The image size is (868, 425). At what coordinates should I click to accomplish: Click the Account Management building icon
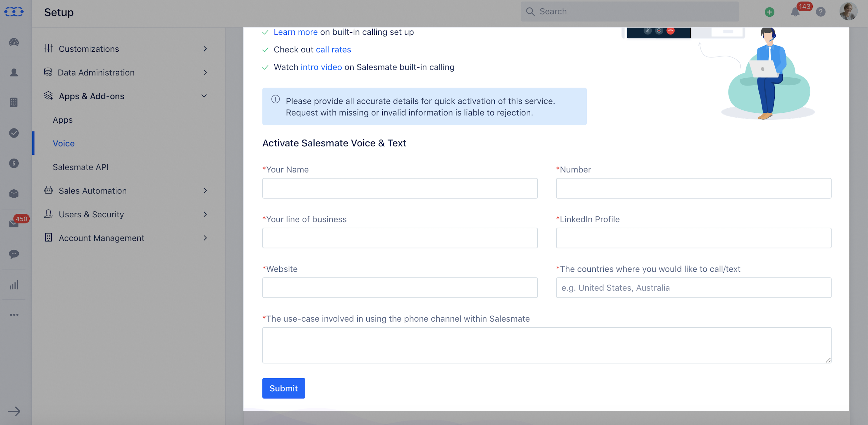(49, 238)
